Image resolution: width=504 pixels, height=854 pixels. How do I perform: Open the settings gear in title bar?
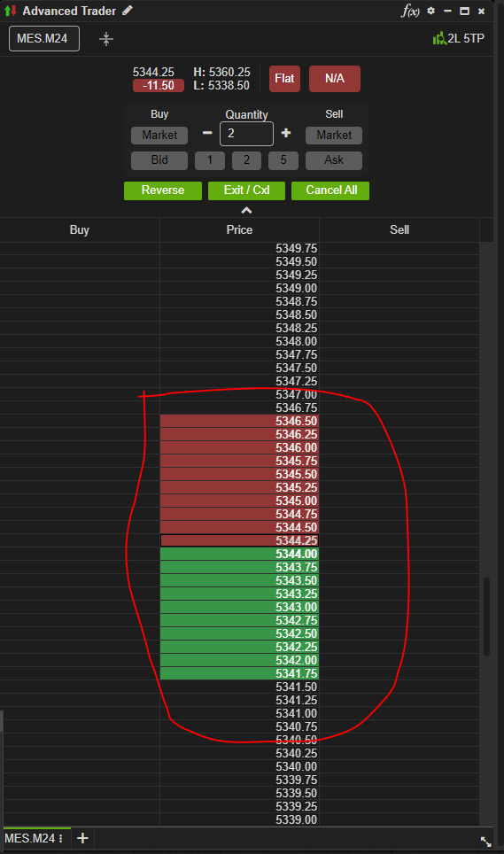pyautogui.click(x=431, y=11)
